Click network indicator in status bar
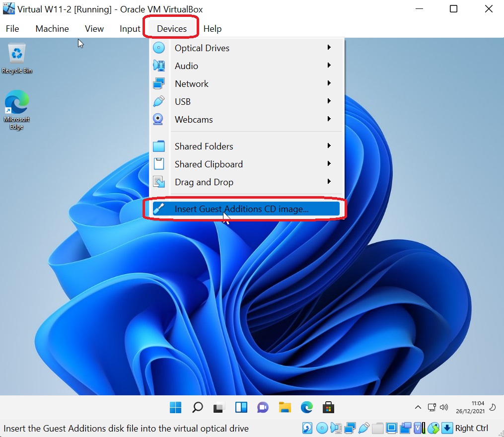Screen dimensions: 504x437 pyautogui.click(x=350, y=428)
